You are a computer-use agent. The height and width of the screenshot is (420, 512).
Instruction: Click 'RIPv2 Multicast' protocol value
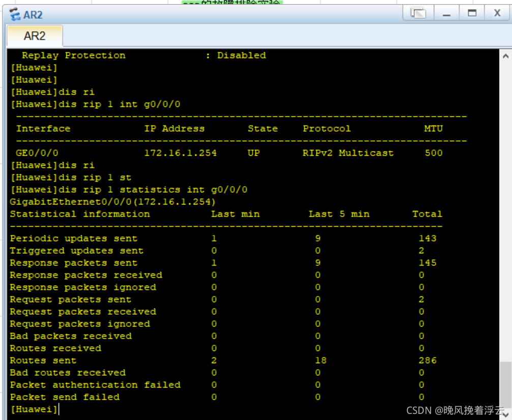(x=348, y=153)
